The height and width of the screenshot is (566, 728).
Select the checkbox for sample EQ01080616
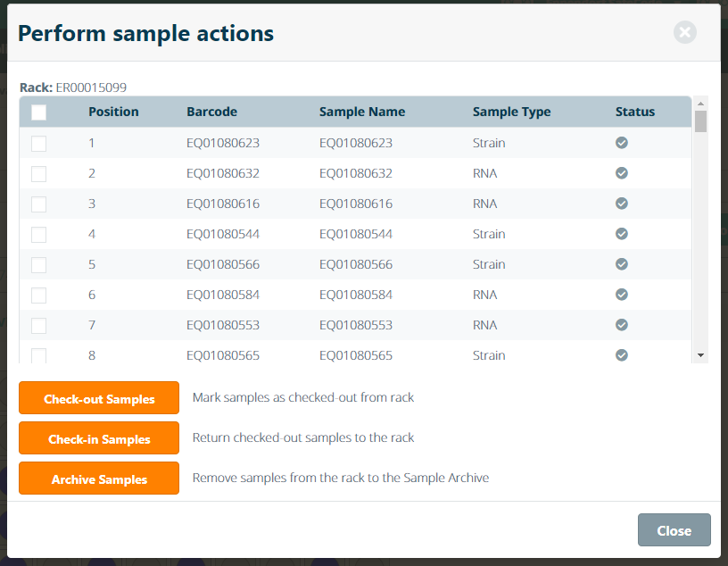tap(39, 204)
